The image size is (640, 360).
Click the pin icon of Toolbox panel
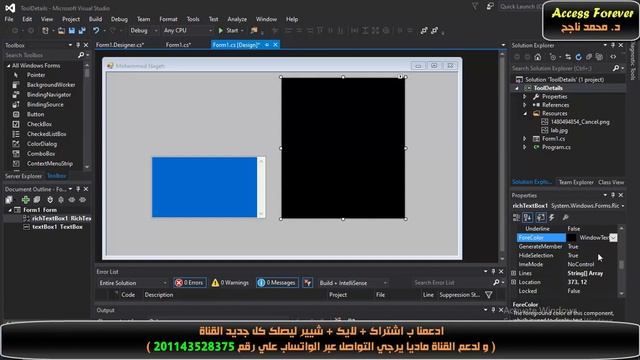coord(78,45)
